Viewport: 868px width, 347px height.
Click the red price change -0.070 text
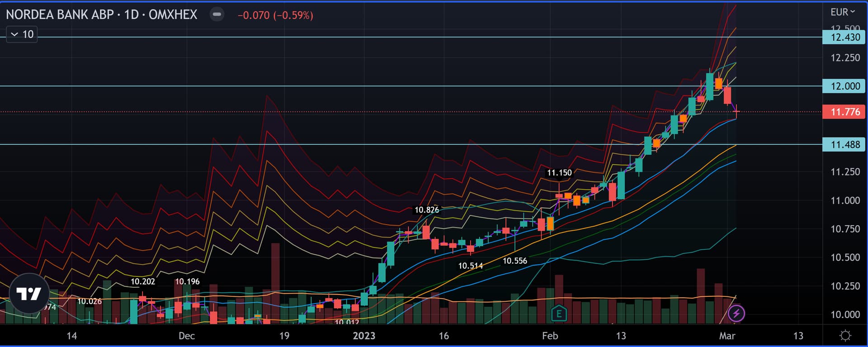(275, 15)
